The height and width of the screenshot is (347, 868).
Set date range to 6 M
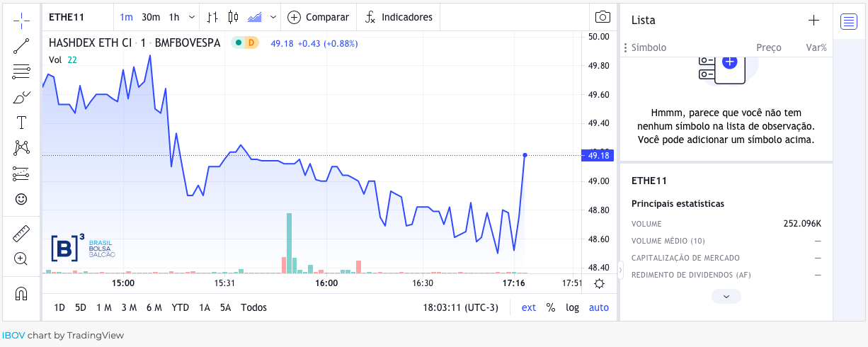(x=154, y=307)
